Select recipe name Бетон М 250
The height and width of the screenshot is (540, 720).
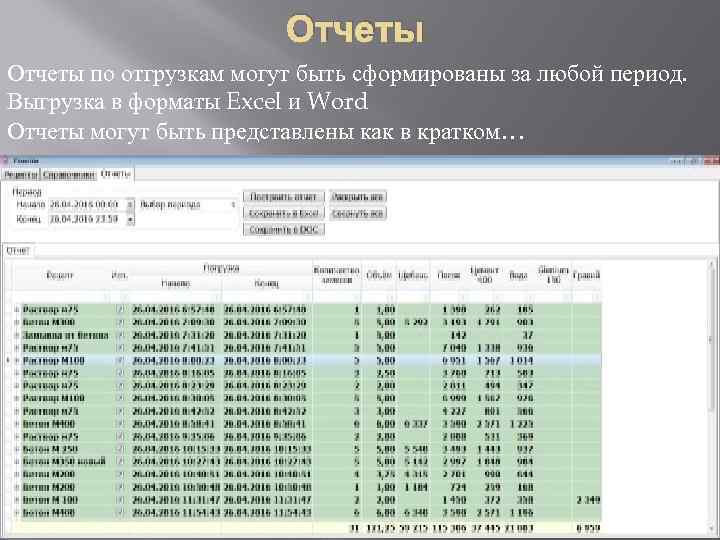pos(50,449)
